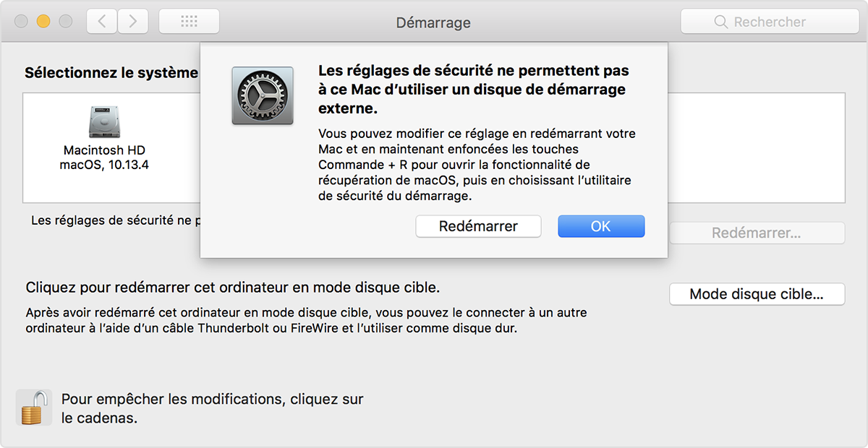The width and height of the screenshot is (868, 448).
Task: Choose Redémarrer in the security alert
Action: pos(478,226)
